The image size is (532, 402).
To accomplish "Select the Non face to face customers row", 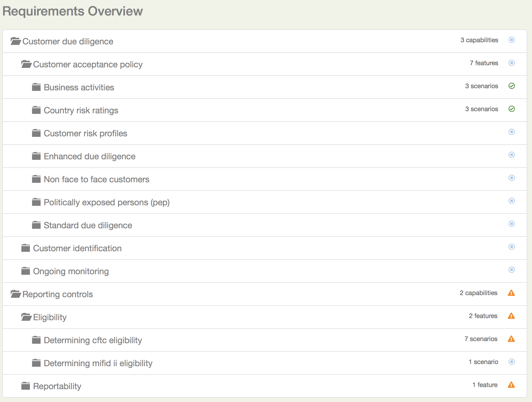I will (96, 179).
